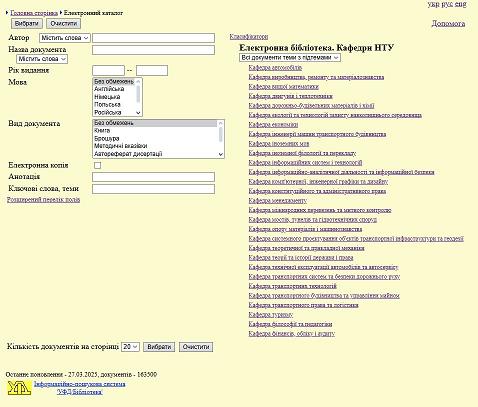Select Методичні вказівки in Вид документа list
This screenshot has height=407, width=478.
click(x=155, y=146)
